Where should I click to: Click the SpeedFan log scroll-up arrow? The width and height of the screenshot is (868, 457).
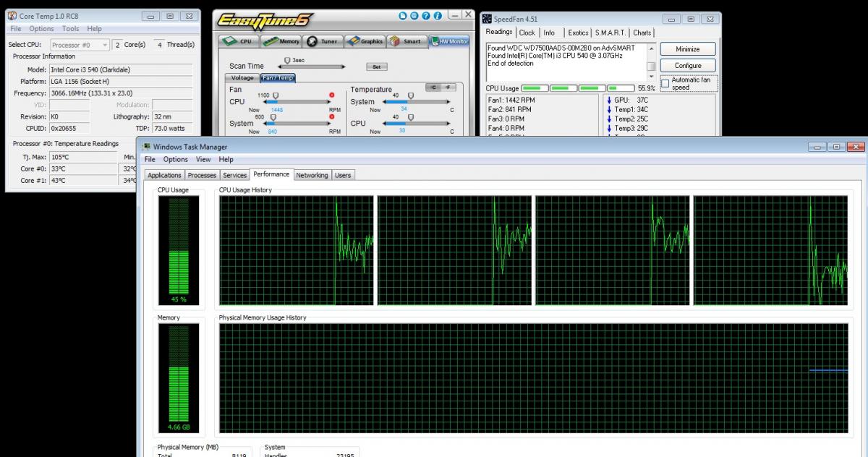(x=651, y=48)
